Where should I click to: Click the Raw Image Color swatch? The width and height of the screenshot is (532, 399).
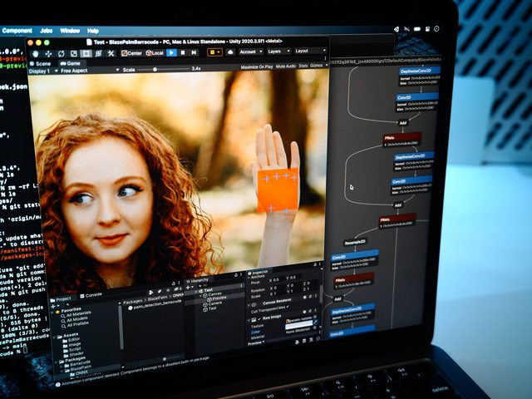pyautogui.click(x=298, y=326)
